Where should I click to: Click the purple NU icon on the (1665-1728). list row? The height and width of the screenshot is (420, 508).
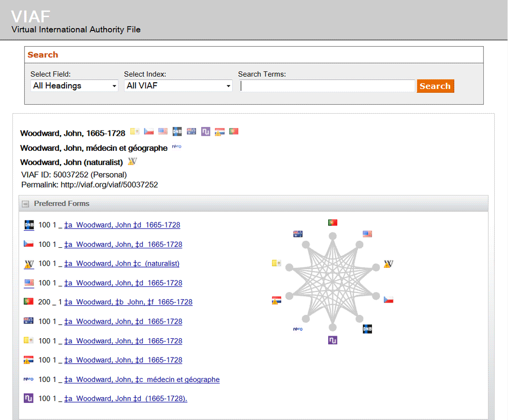28,398
